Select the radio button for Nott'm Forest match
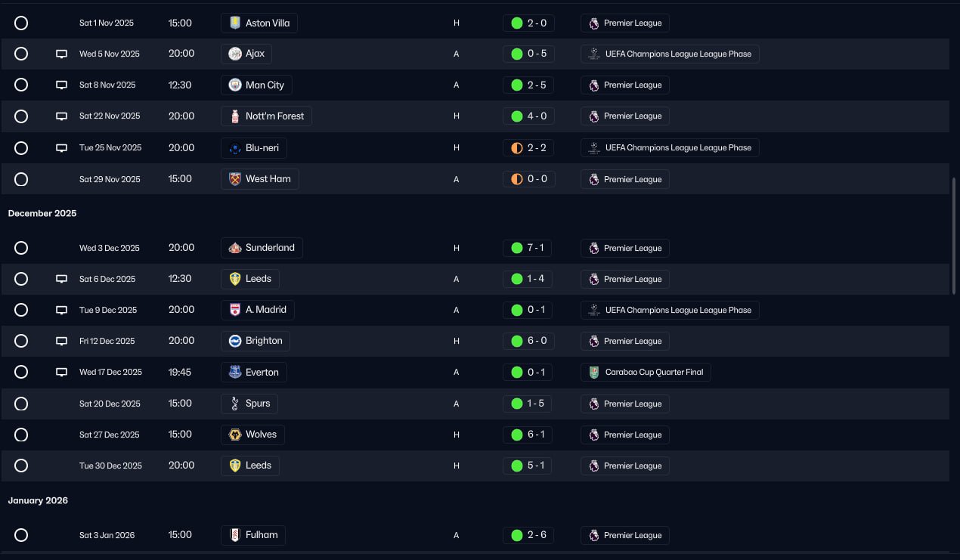Screen dimensions: 960x560 point(21,116)
